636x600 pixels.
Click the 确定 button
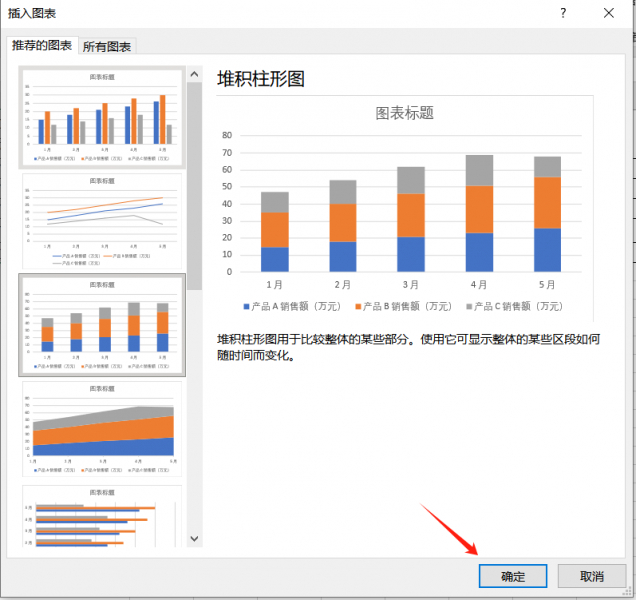pos(513,576)
